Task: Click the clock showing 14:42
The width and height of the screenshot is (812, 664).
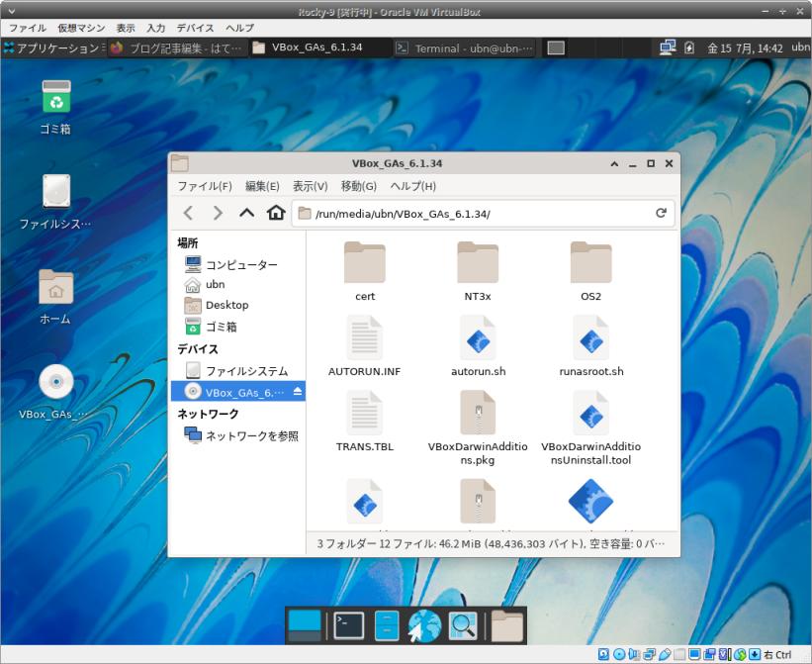Action: tap(745, 48)
